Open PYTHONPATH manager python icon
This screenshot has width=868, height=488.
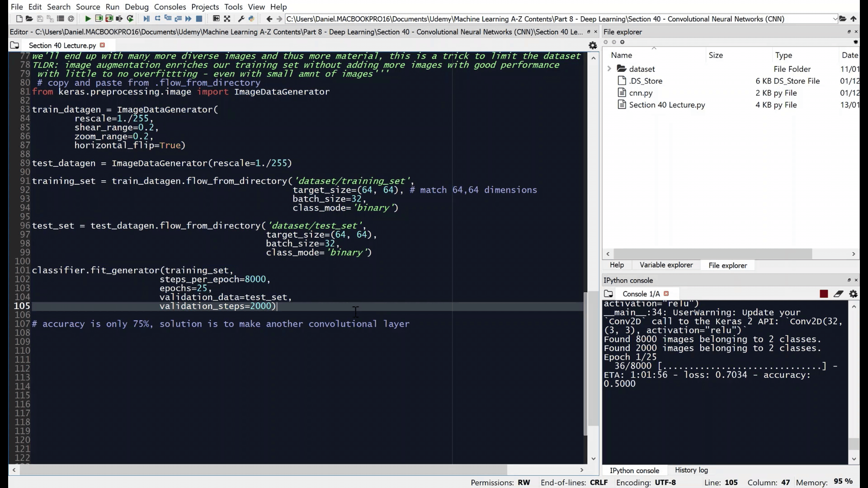click(x=252, y=19)
